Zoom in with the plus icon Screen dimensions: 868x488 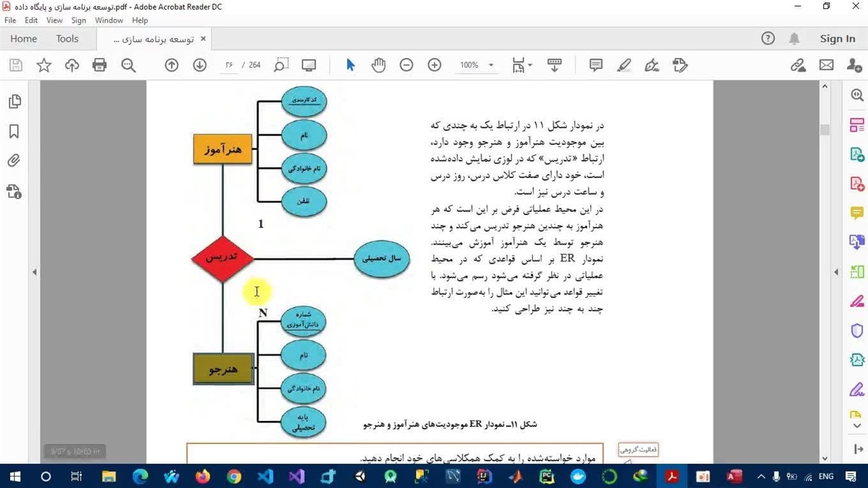[435, 65]
